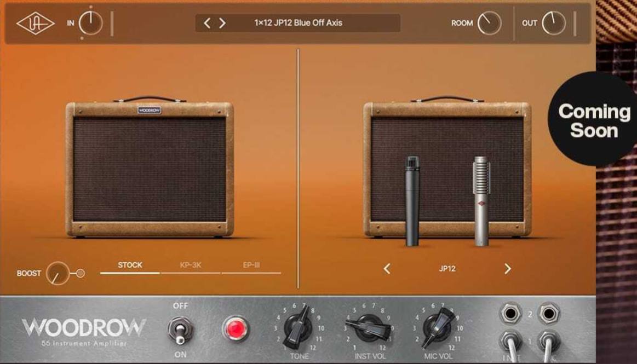637x364 pixels.
Task: Adjust the ROOM knob
Action: tap(489, 23)
